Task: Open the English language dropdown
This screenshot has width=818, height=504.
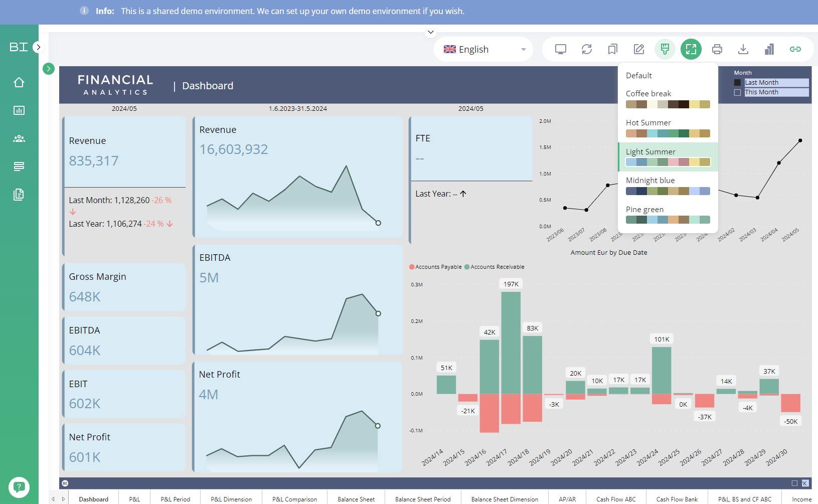Action: (x=483, y=49)
